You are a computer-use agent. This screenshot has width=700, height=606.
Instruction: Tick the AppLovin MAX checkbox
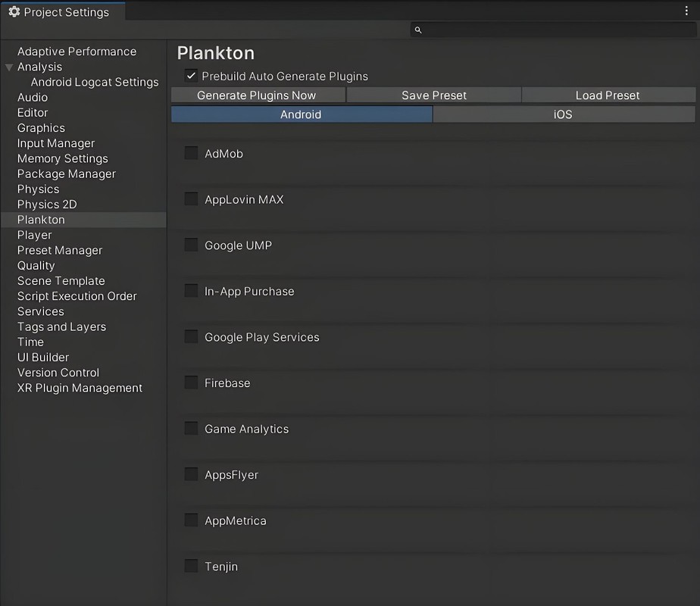point(191,199)
